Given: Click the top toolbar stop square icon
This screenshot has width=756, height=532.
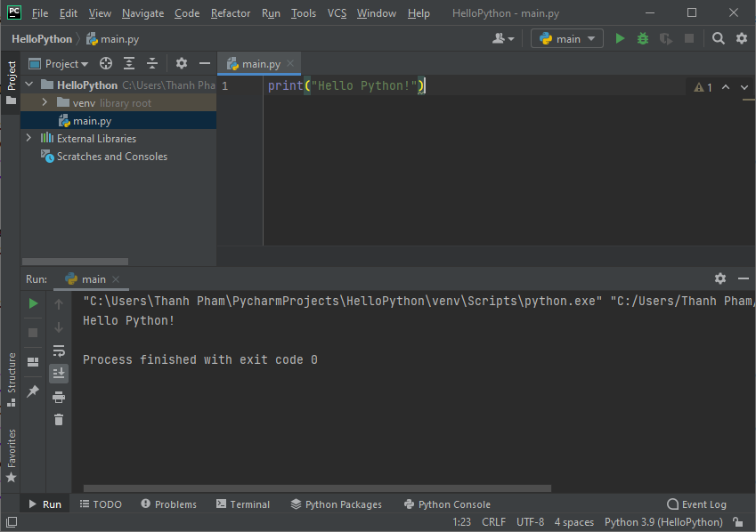Looking at the screenshot, I should pyautogui.click(x=689, y=38).
